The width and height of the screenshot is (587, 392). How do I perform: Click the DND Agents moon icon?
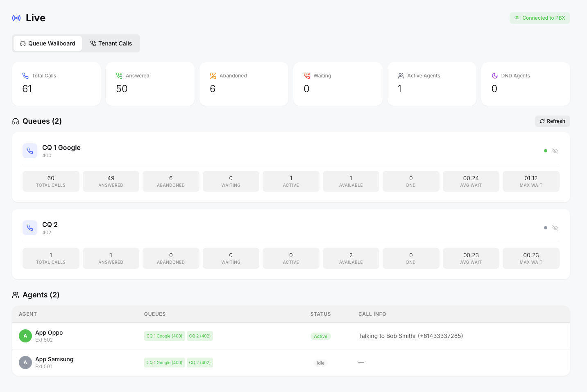pos(495,76)
